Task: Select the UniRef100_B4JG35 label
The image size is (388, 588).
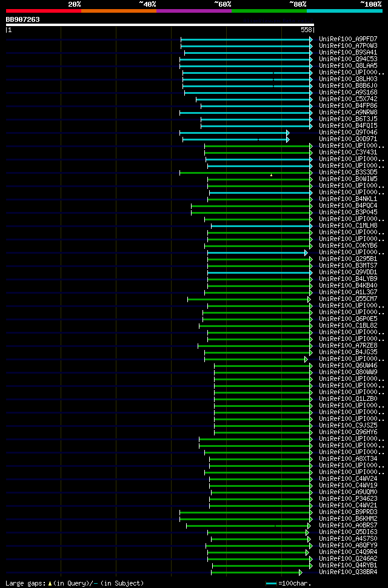Action: 348,352
